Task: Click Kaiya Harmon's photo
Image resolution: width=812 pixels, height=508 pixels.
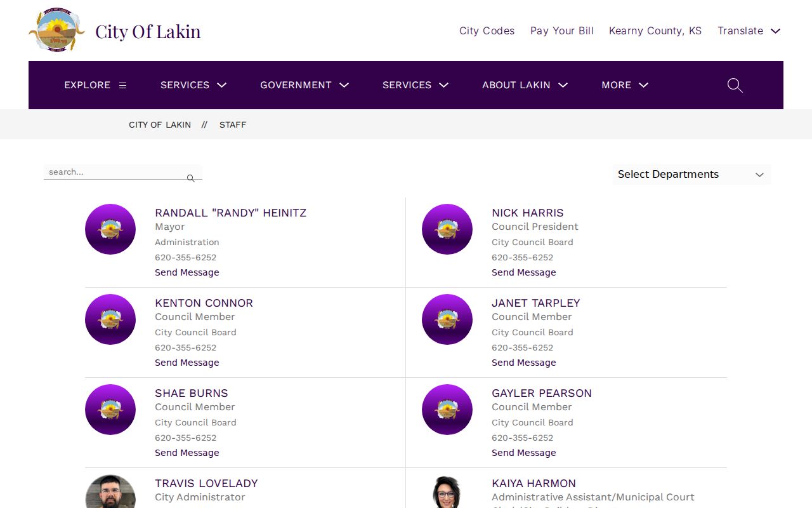Action: 447,491
